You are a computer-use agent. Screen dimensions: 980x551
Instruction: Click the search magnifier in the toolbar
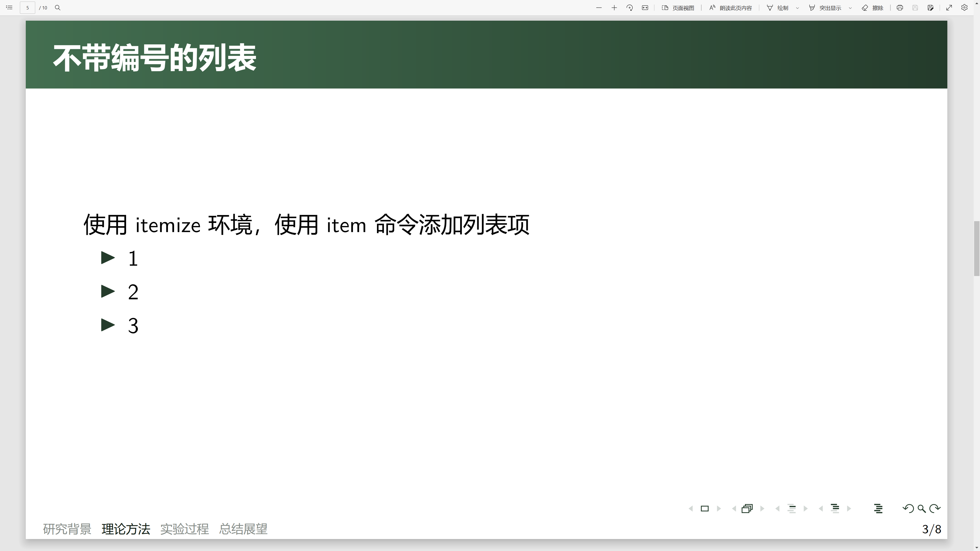(57, 8)
